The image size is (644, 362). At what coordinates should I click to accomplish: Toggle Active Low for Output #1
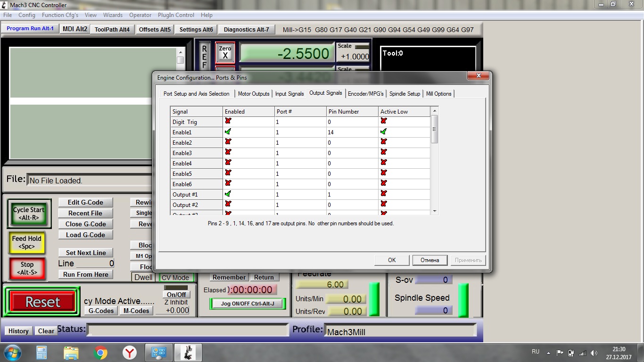[384, 194]
